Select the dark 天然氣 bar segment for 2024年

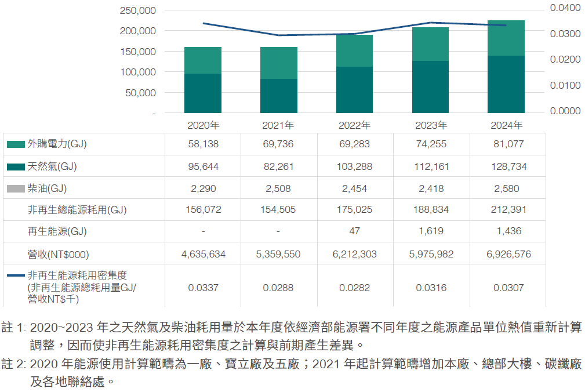pos(506,84)
